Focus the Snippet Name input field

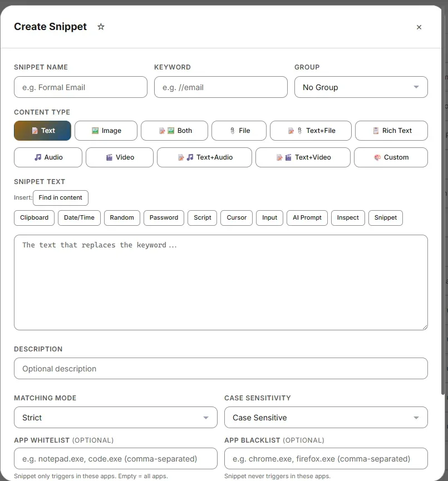click(x=81, y=87)
